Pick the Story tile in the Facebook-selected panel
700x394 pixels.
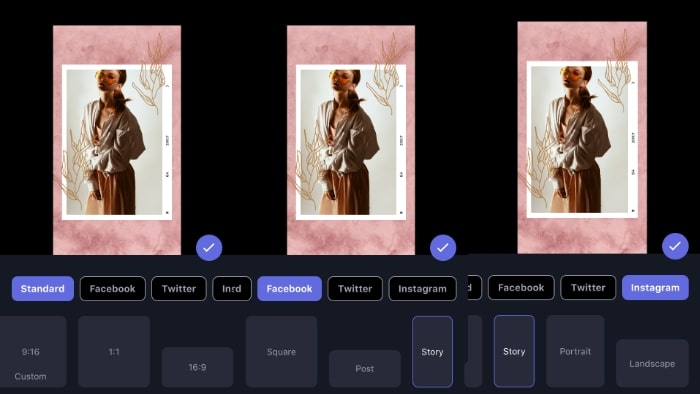(x=432, y=352)
